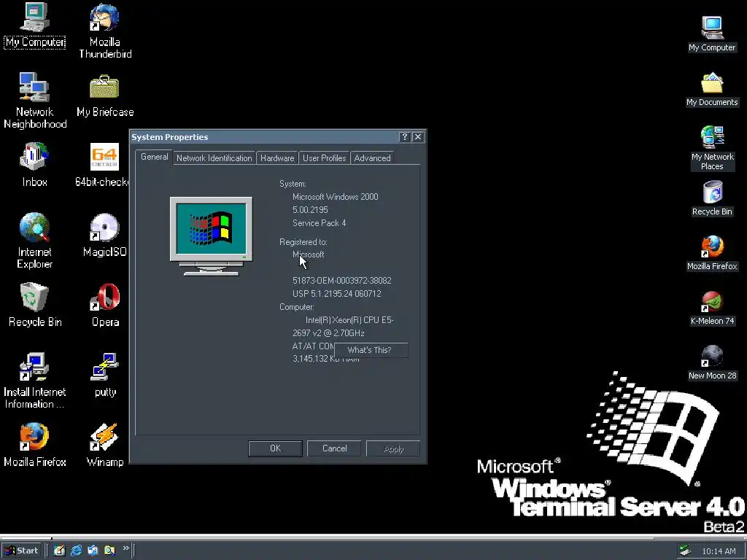747x560 pixels.
Task: Select the putty desktop shortcut
Action: [105, 375]
